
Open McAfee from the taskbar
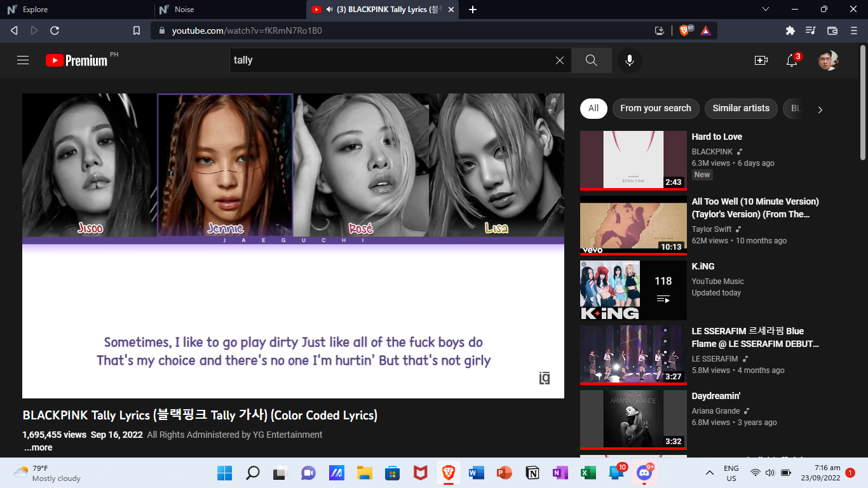tap(420, 473)
